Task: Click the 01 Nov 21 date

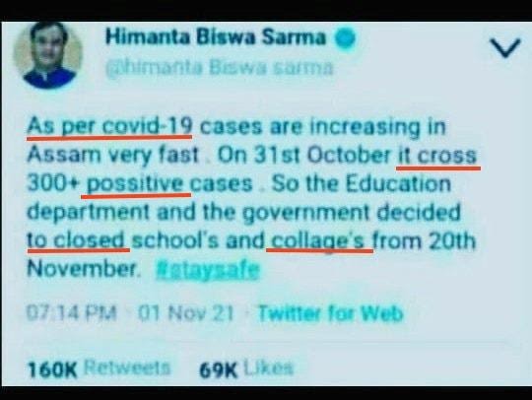Action: point(185,313)
